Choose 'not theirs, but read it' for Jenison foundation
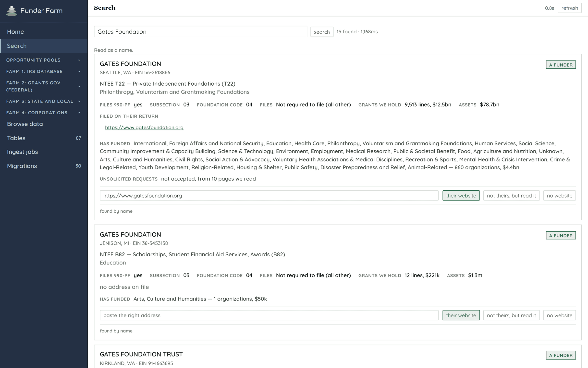Viewport: 588px width, 368px height. 511,315
